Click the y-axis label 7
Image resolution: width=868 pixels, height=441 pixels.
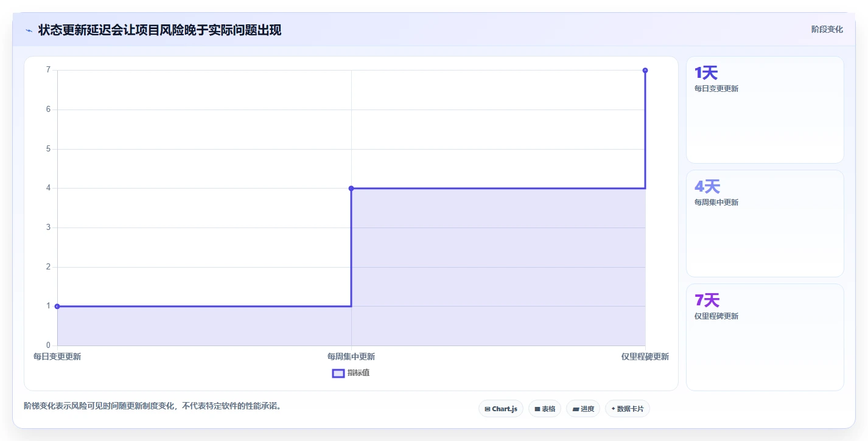(48, 70)
